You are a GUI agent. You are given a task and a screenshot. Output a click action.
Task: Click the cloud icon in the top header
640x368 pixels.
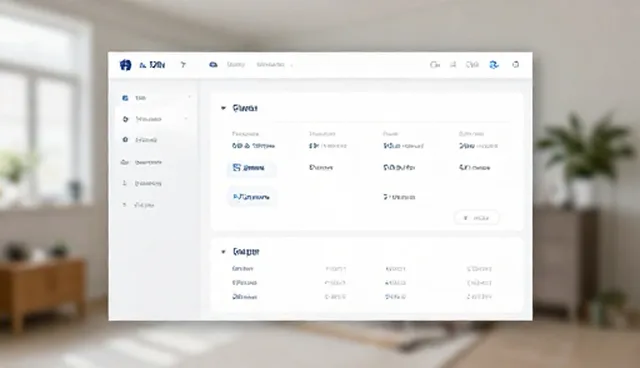point(213,64)
